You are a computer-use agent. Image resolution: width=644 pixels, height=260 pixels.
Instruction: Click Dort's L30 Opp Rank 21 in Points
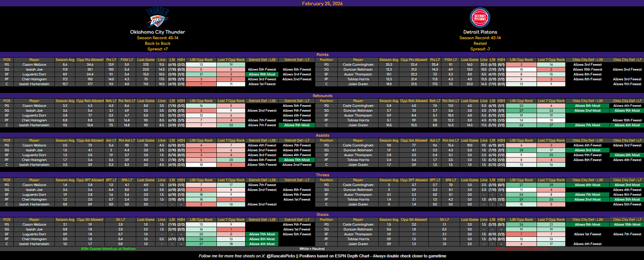(x=201, y=74)
